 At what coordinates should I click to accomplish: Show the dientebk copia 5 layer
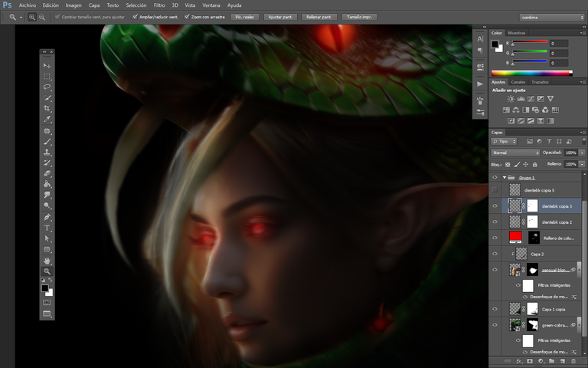pos(495,190)
